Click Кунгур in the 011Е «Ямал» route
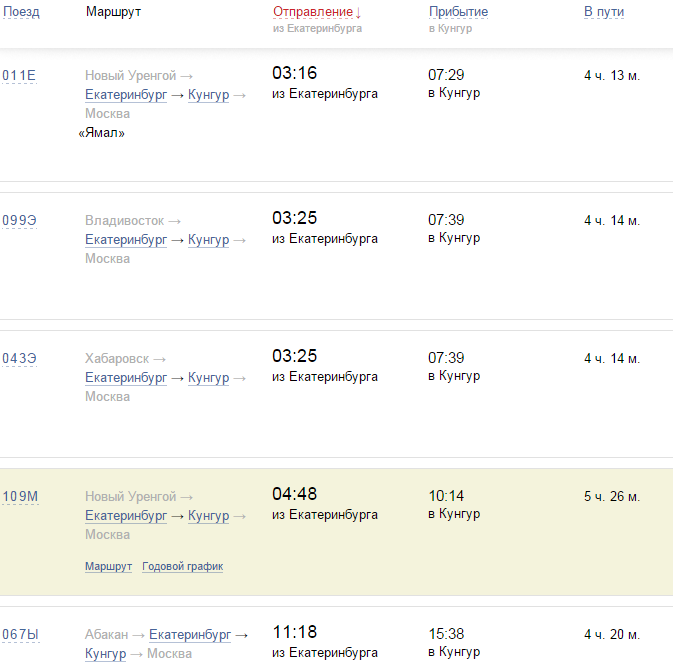Screen dimensions: 673x667 [209, 95]
